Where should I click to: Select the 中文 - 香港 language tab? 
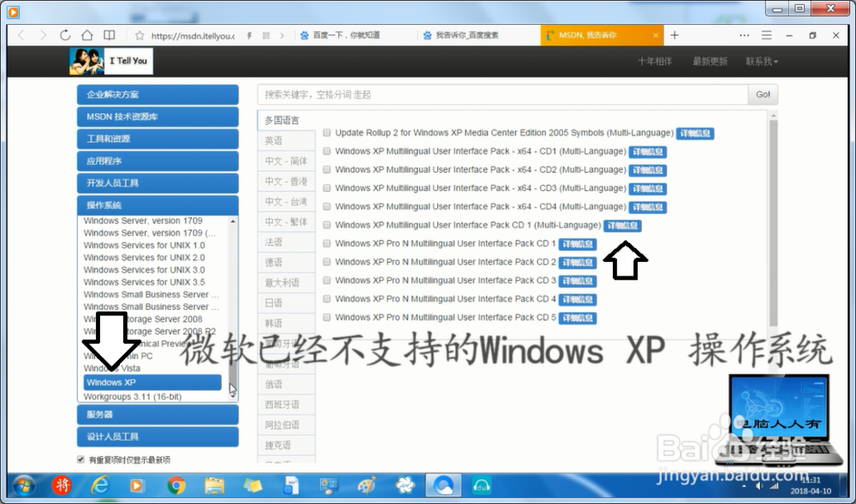[x=286, y=181]
